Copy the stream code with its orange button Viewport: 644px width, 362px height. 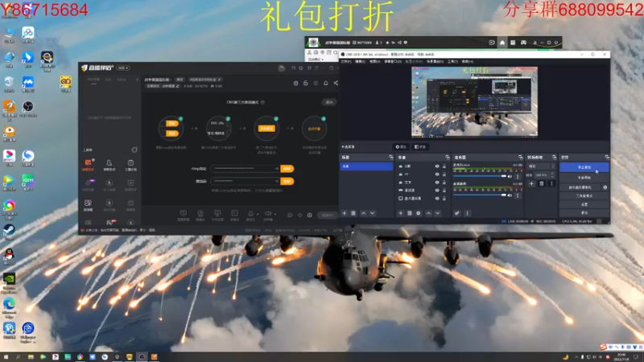(287, 181)
